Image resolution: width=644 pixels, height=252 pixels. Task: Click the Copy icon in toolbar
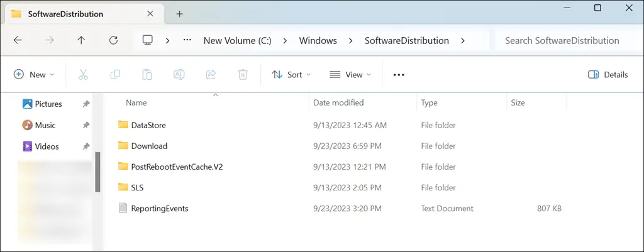point(115,75)
